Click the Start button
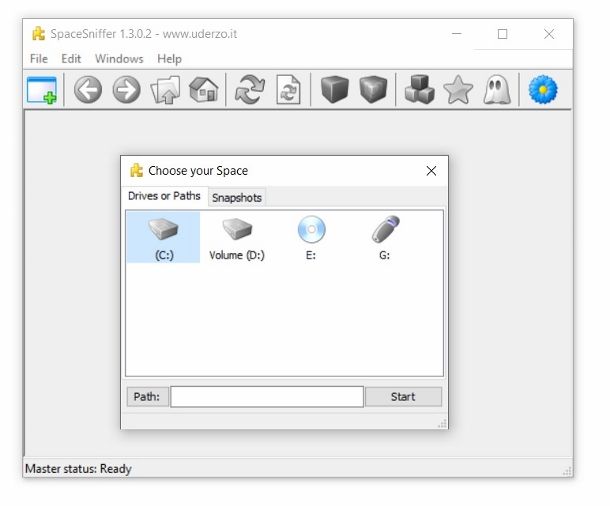 pos(403,397)
